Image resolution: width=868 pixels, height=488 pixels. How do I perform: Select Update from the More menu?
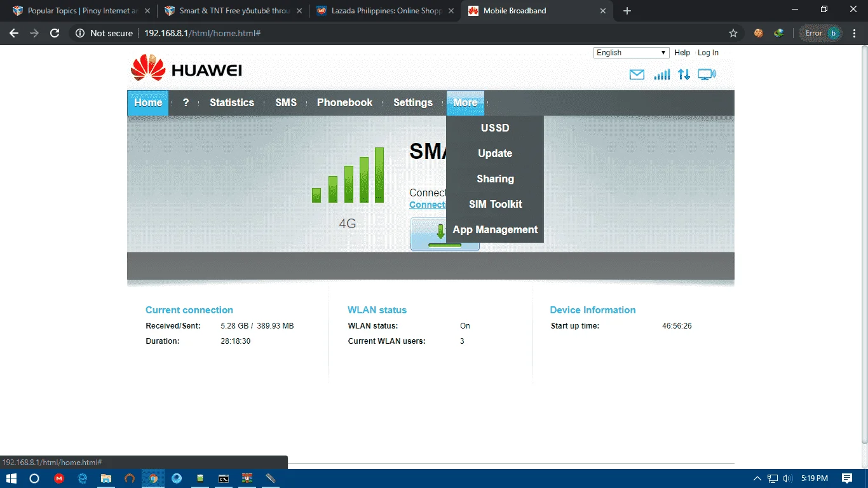pos(495,153)
